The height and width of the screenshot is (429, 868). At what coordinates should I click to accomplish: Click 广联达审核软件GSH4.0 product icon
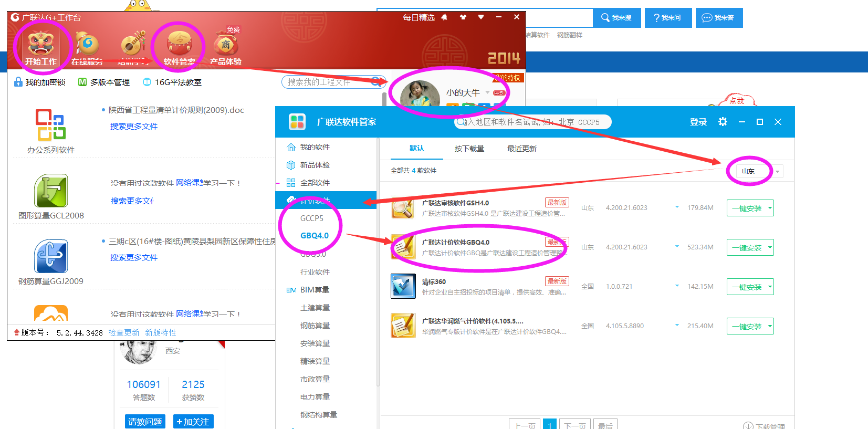pos(403,208)
